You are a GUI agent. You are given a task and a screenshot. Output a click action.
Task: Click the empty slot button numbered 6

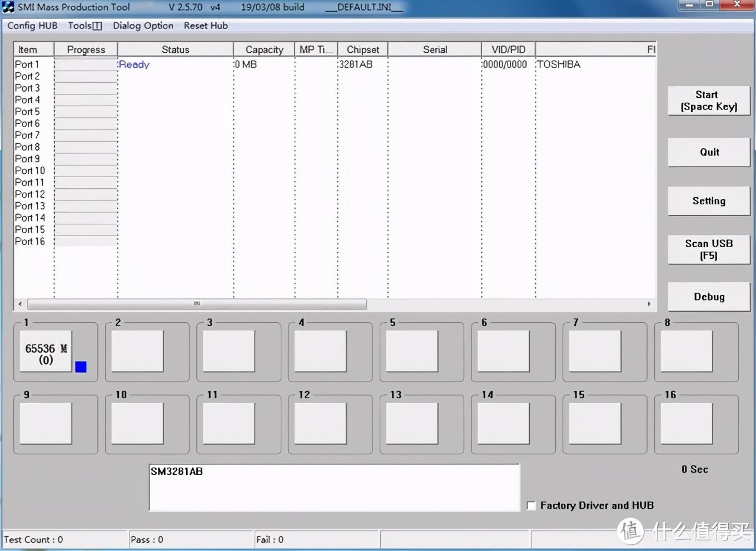[504, 351]
